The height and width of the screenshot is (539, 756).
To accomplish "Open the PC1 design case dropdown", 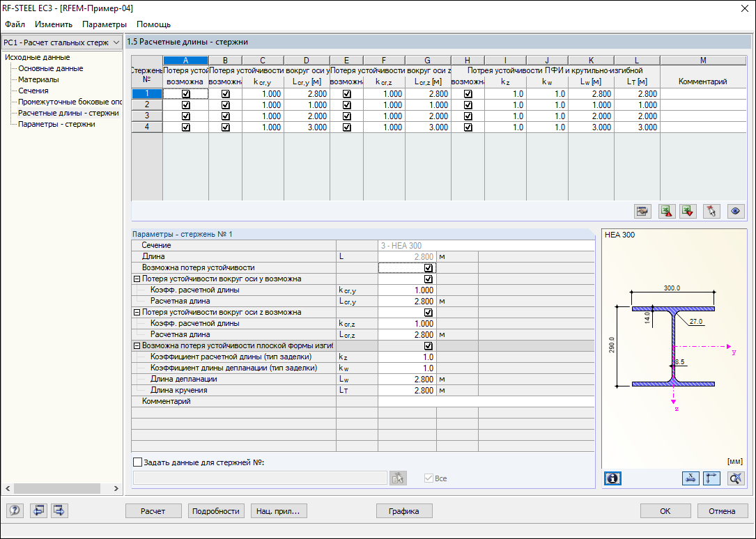I will (62, 42).
